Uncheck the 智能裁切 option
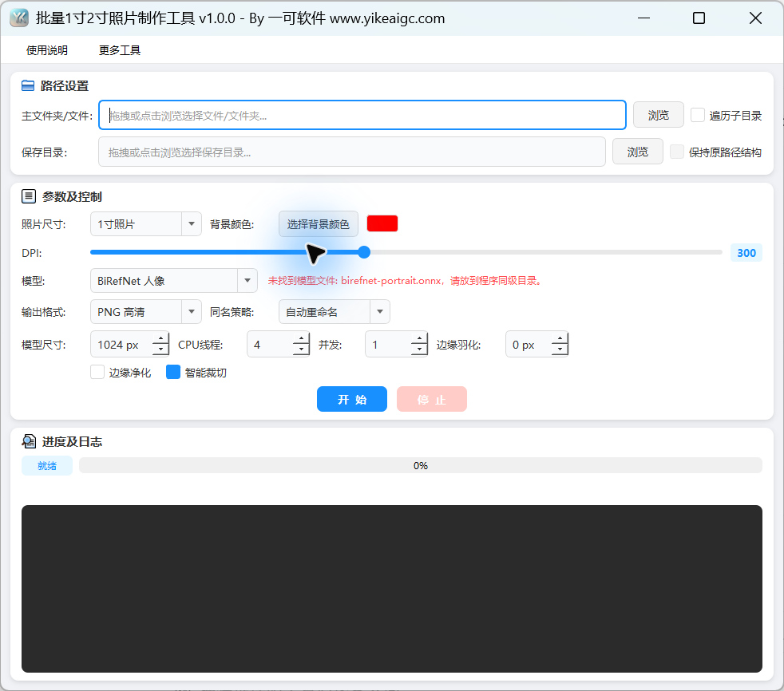The height and width of the screenshot is (691, 784). [173, 373]
